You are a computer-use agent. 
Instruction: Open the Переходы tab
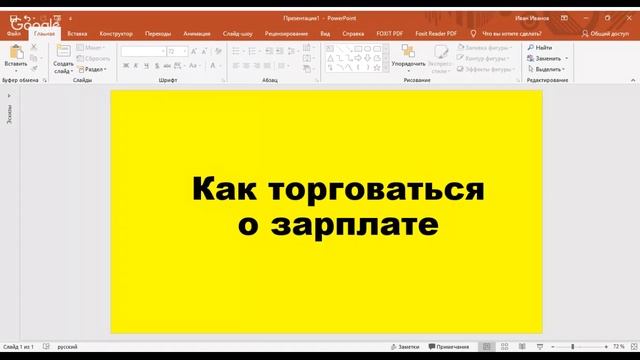158,33
